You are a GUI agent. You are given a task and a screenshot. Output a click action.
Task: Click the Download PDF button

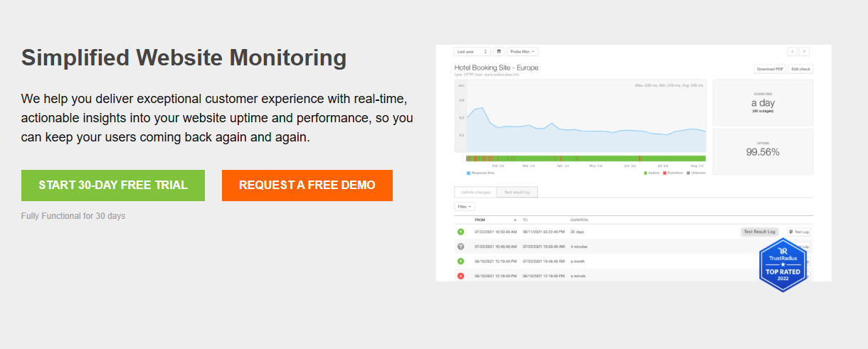[x=770, y=69]
